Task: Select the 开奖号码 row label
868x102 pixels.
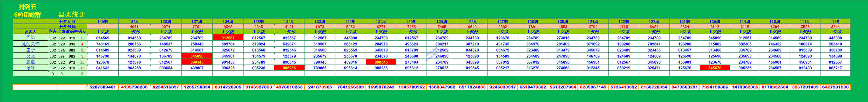Action: point(68,27)
